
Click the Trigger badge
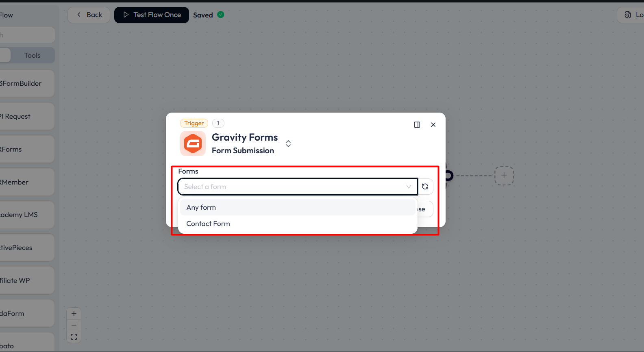click(194, 123)
